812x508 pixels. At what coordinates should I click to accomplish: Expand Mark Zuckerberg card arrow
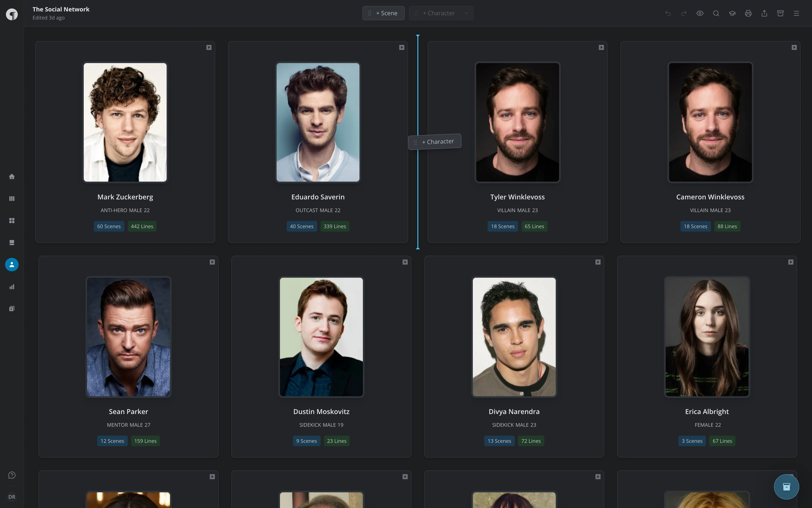tap(209, 47)
